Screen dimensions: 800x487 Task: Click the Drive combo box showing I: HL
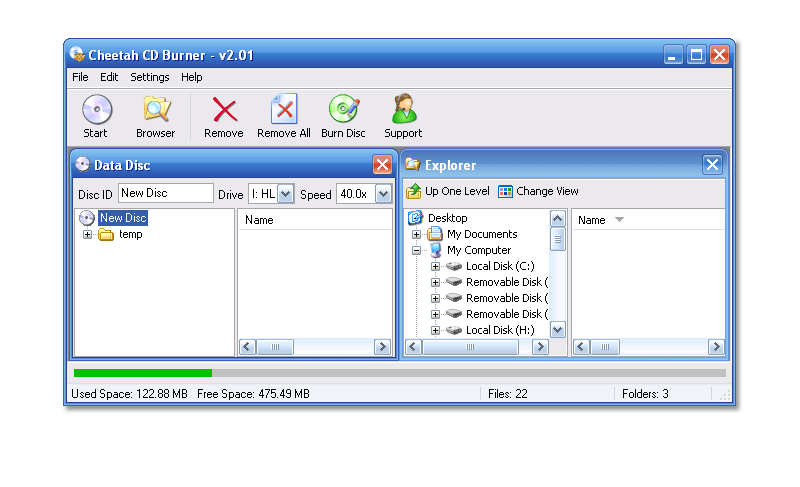click(271, 194)
